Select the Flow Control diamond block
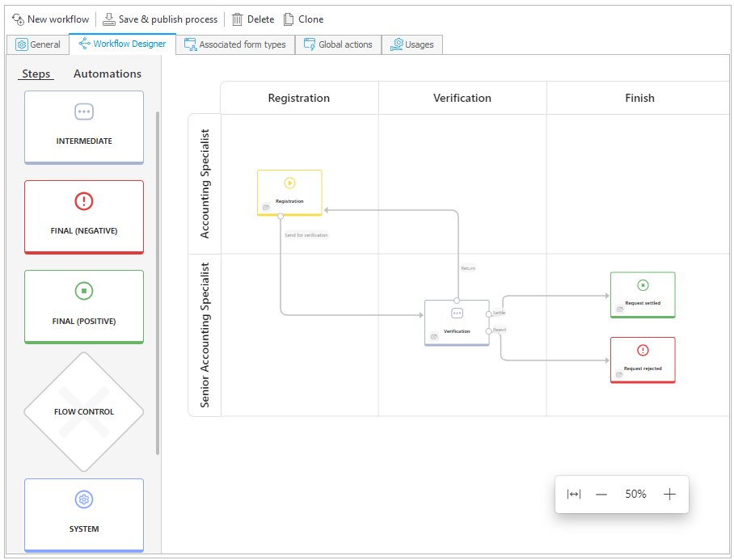 (x=84, y=411)
